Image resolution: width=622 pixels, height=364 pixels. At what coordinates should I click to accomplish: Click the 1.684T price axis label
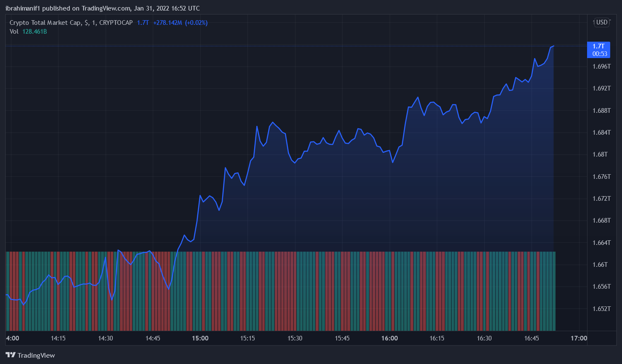click(x=601, y=133)
